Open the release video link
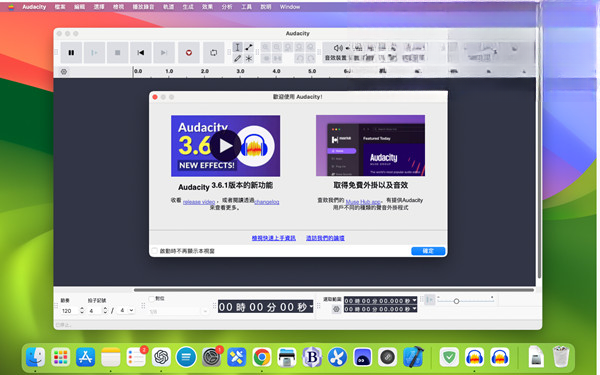 [x=199, y=202]
